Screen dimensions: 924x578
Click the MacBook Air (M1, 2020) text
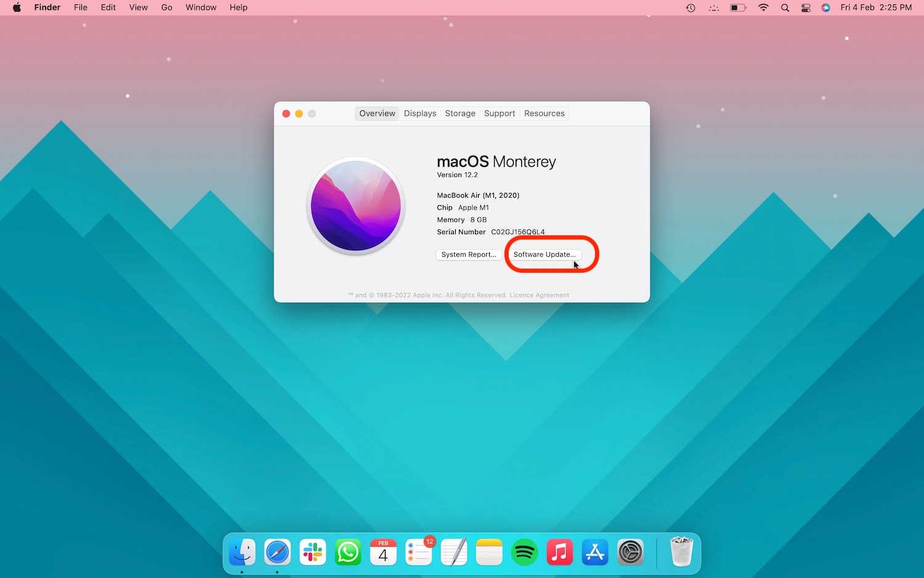click(478, 195)
